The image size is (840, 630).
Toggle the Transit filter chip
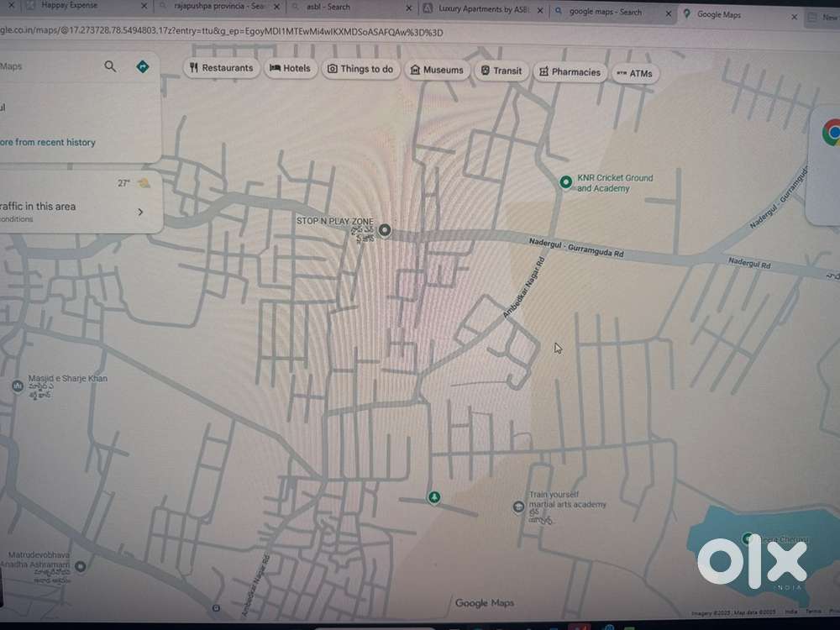point(501,71)
